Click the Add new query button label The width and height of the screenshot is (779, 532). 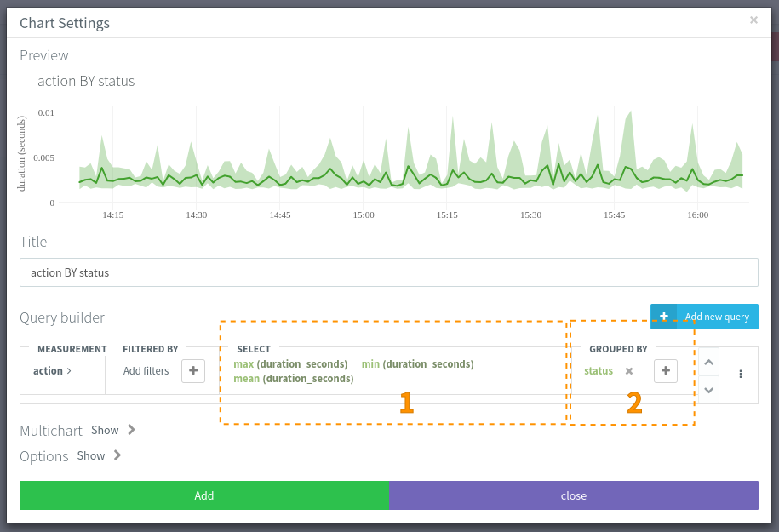coord(717,317)
